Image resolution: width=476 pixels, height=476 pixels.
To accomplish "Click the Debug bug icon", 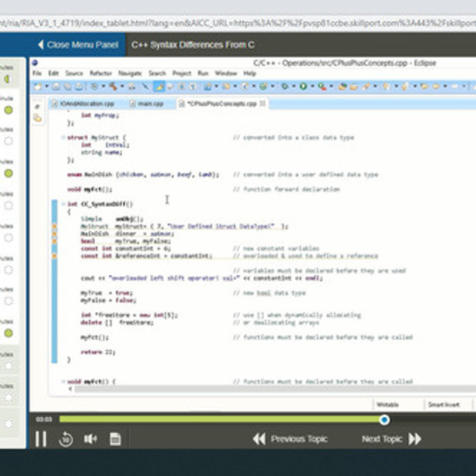I will pyautogui.click(x=284, y=86).
